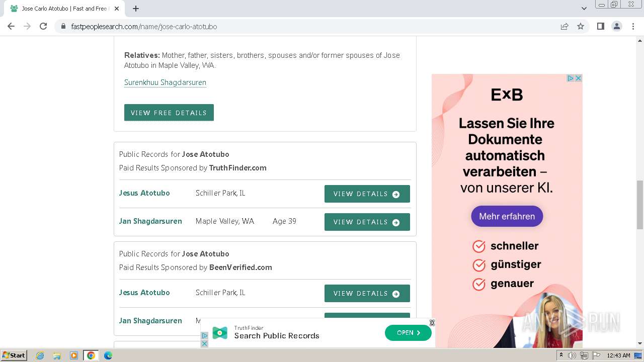Open Jesus Atotubo name in BeenVerified section
Image resolution: width=644 pixels, height=362 pixels.
144,293
